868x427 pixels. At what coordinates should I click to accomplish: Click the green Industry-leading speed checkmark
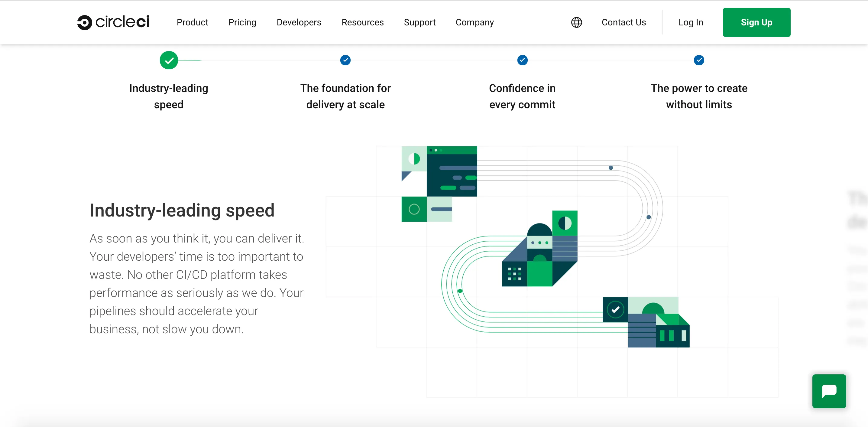pyautogui.click(x=169, y=60)
